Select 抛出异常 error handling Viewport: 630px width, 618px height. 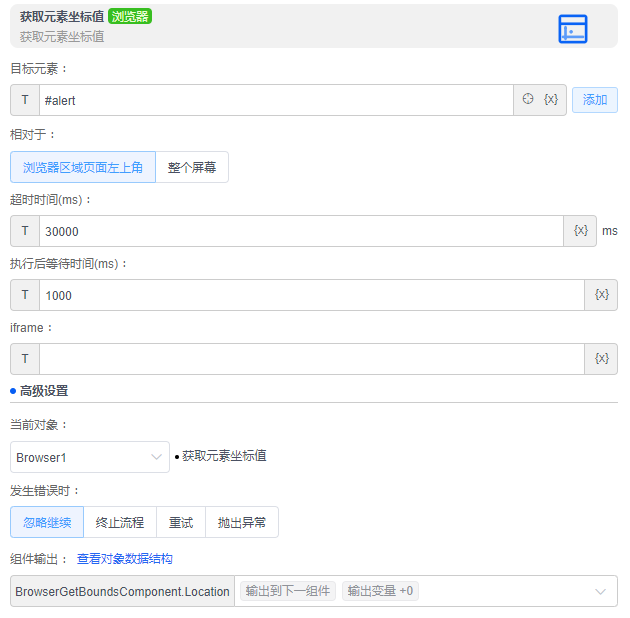pyautogui.click(x=241, y=522)
